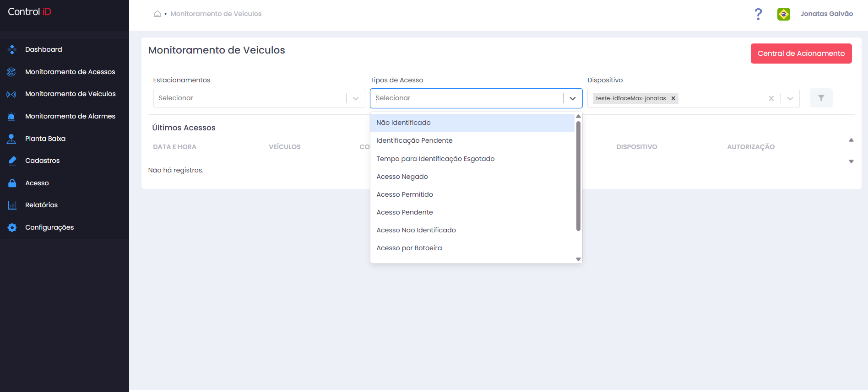Click the DISPOSITIVO column header
Screen dimensions: 868x392
tap(637, 147)
